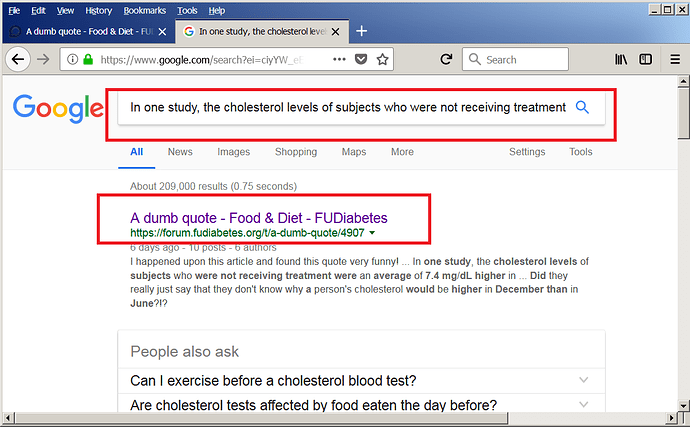690x430 pixels.
Task: Open Google search Tools filter
Action: tap(580, 152)
